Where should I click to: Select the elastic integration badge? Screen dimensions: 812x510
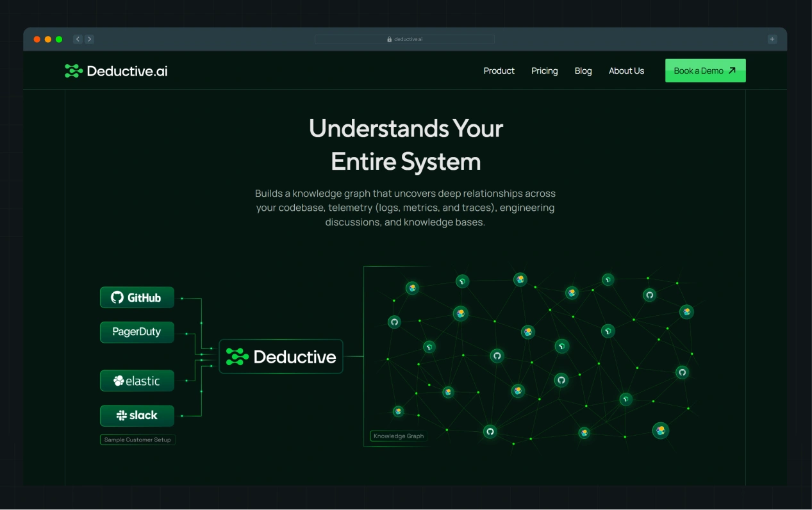(137, 381)
